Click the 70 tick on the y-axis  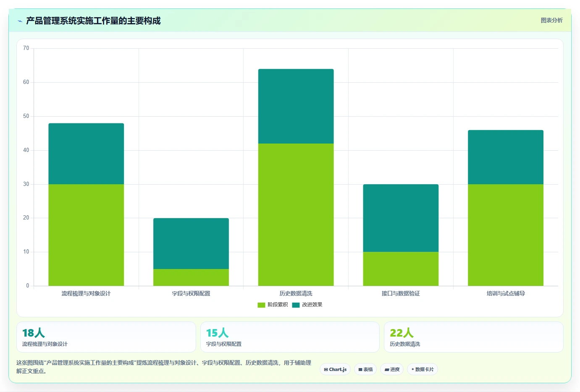point(26,48)
